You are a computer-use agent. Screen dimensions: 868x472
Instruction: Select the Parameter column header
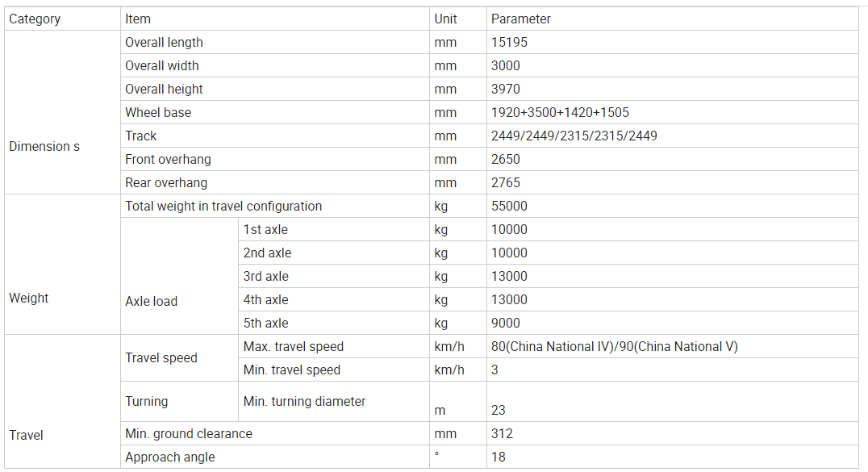[521, 19]
